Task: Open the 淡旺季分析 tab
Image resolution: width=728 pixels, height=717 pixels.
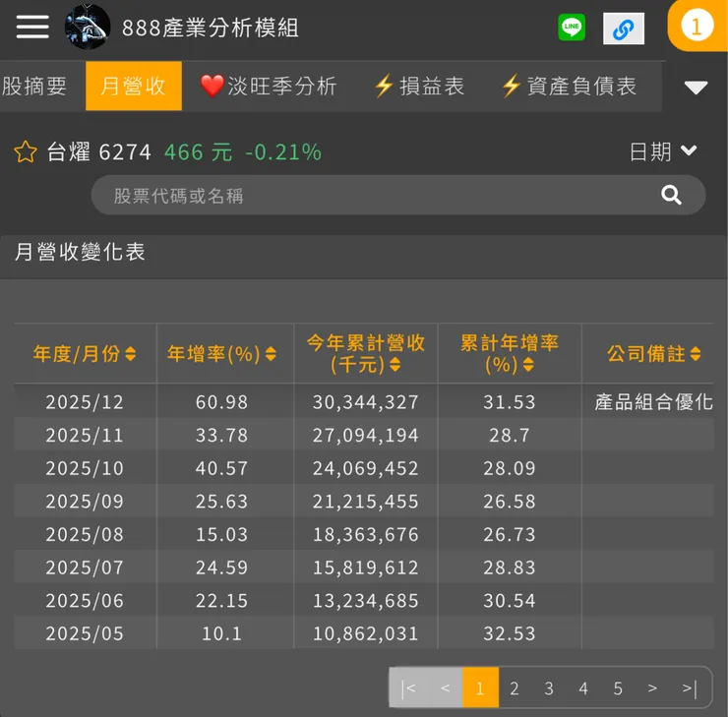Action: pyautogui.click(x=269, y=87)
